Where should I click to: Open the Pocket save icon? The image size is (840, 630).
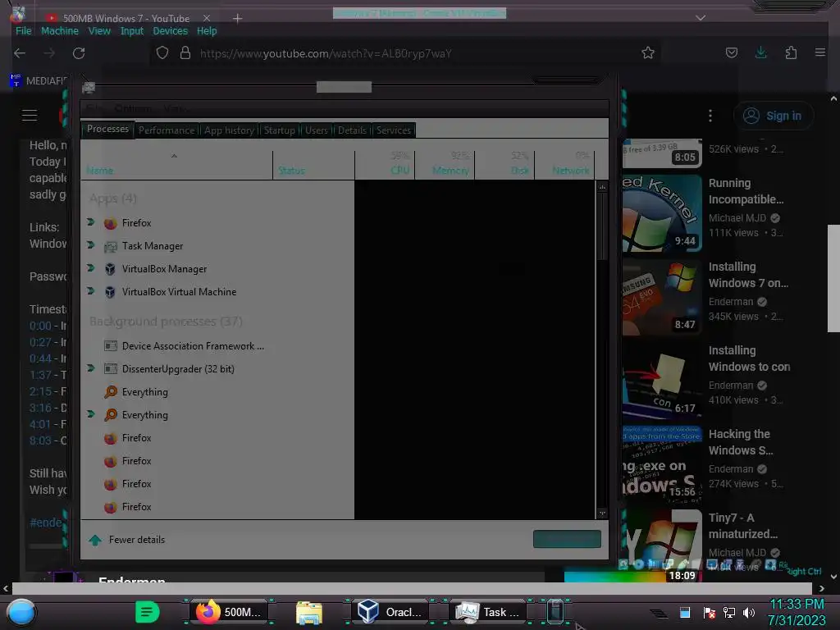[731, 52]
